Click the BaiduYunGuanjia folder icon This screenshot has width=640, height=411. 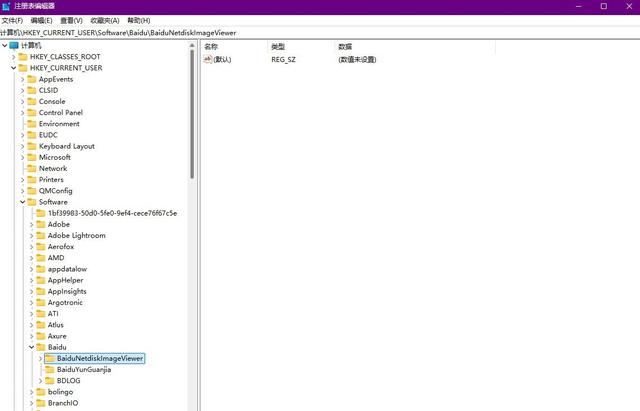50,369
